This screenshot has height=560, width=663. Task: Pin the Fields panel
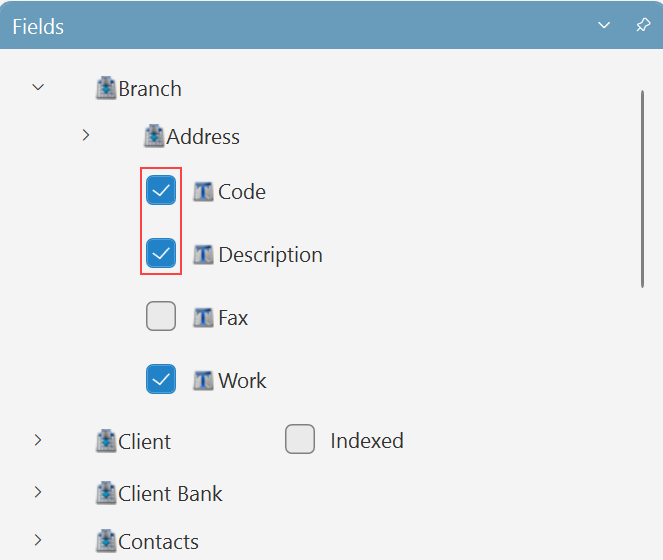click(x=643, y=25)
